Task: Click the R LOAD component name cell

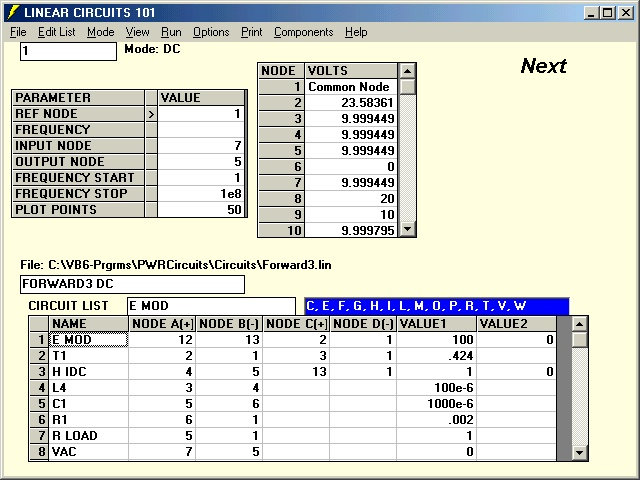Action: [x=89, y=436]
